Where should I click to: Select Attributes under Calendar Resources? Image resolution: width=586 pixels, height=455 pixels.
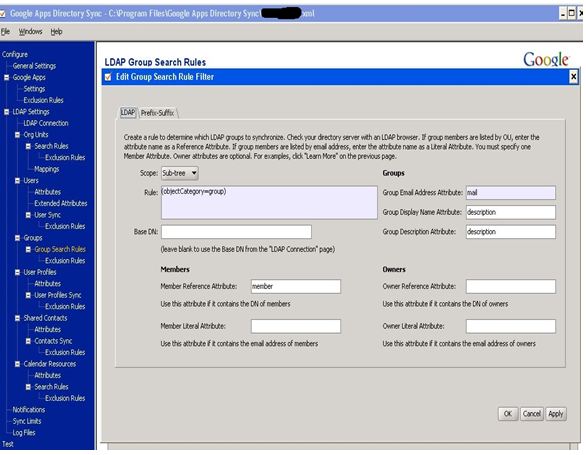(47, 375)
